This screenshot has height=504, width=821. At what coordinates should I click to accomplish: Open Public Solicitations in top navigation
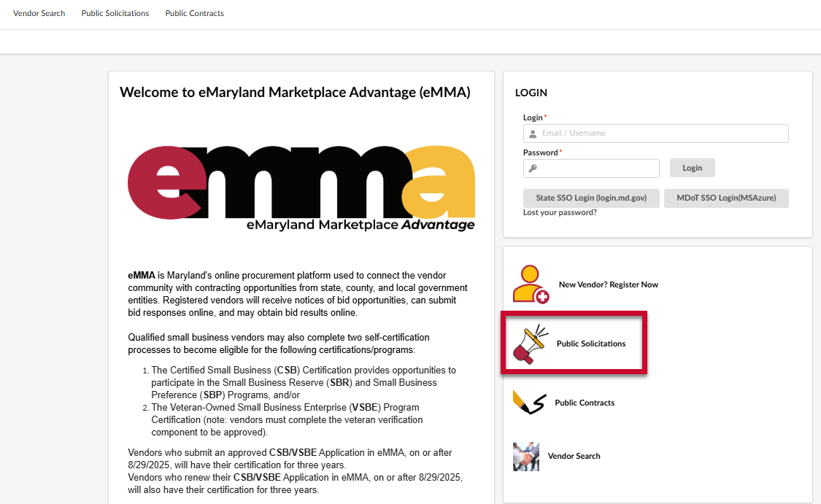(x=115, y=13)
